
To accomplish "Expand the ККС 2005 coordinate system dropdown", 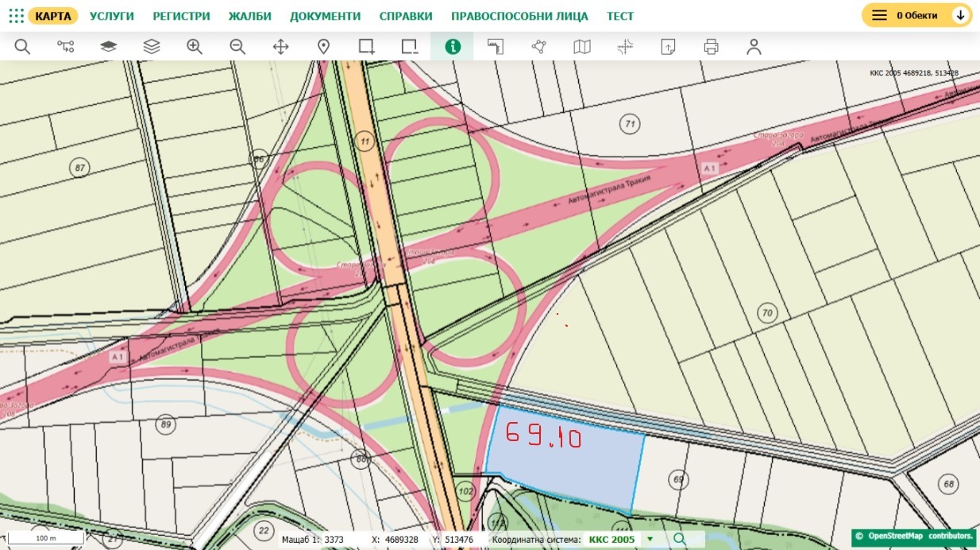I will 650,540.
